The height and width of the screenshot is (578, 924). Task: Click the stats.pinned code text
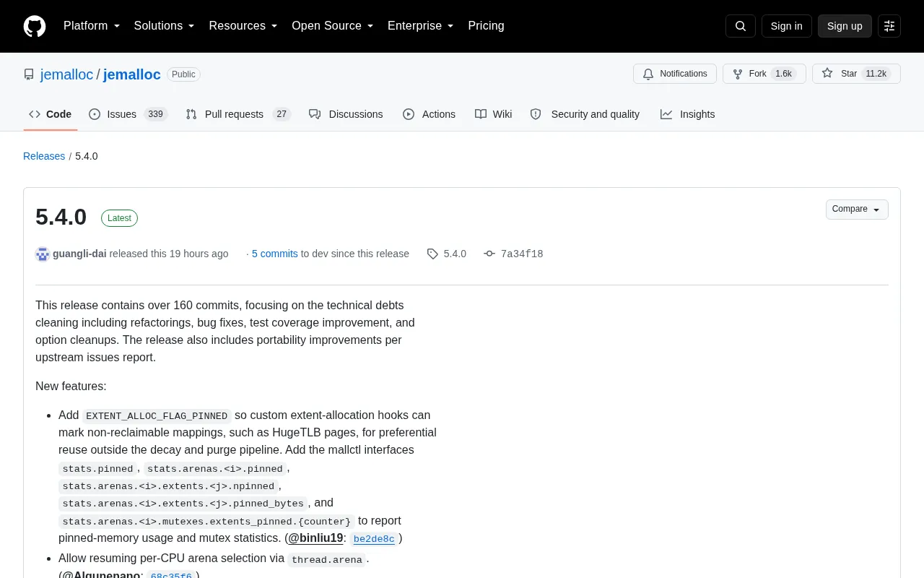click(97, 469)
